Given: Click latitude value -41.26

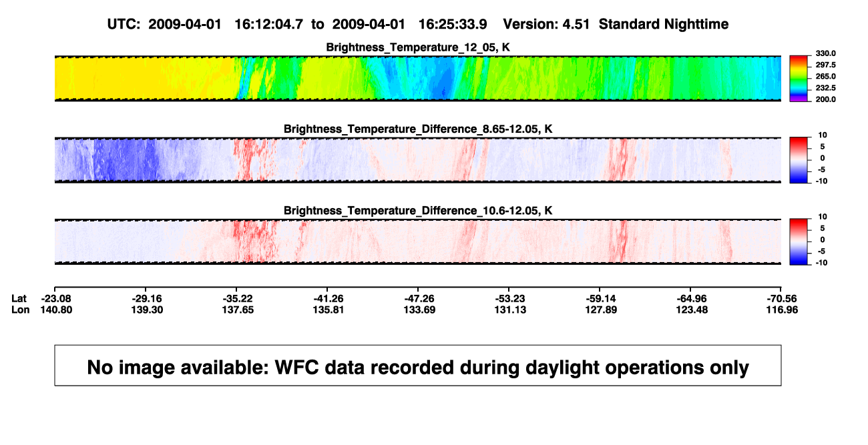Looking at the screenshot, I should (x=330, y=298).
